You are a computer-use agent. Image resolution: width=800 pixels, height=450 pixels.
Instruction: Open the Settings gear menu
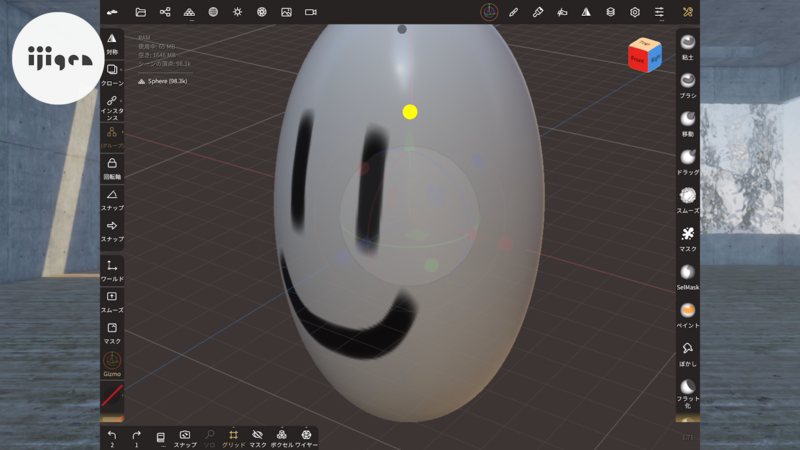635,12
